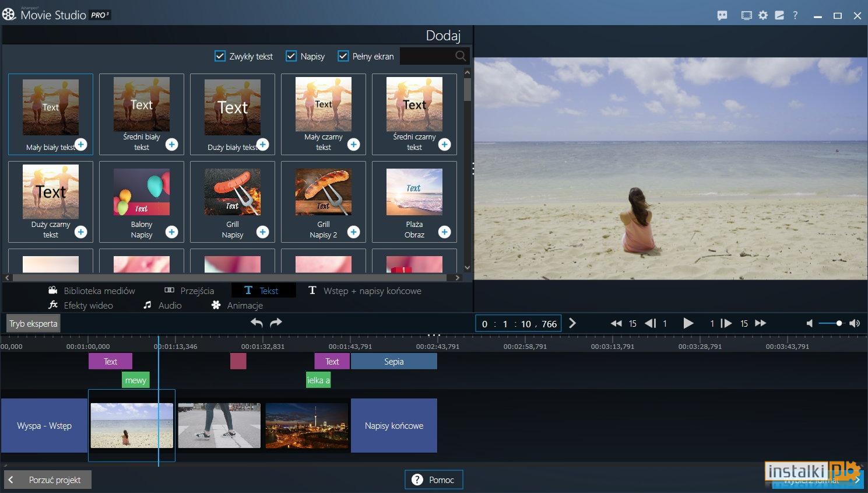The width and height of the screenshot is (868, 493).
Task: Click the template list vertical scrollbar
Action: (x=468, y=90)
